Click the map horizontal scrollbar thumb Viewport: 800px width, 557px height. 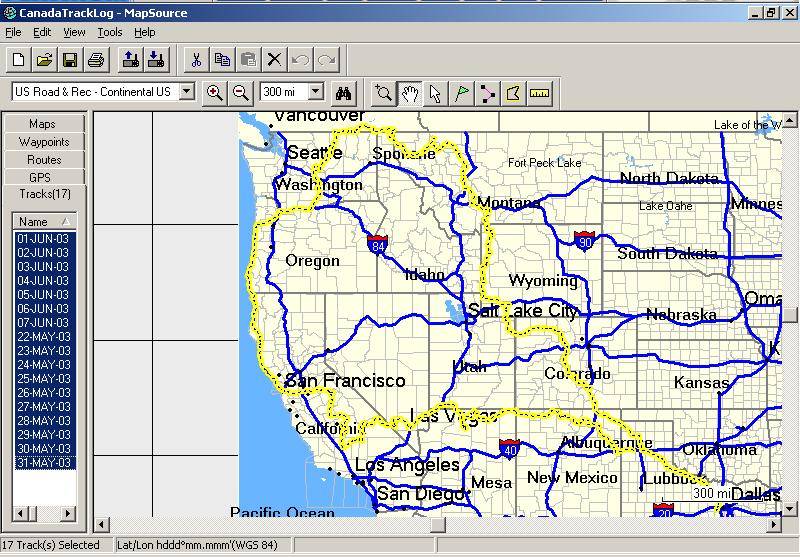point(438,524)
